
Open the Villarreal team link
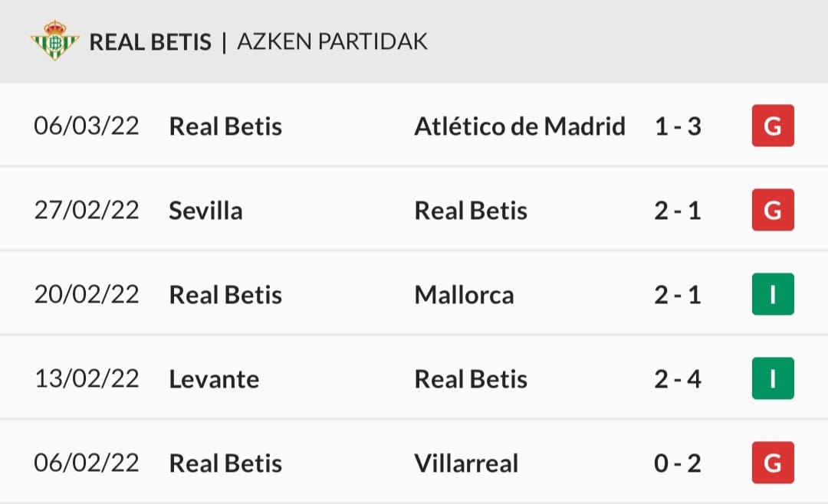(x=466, y=463)
